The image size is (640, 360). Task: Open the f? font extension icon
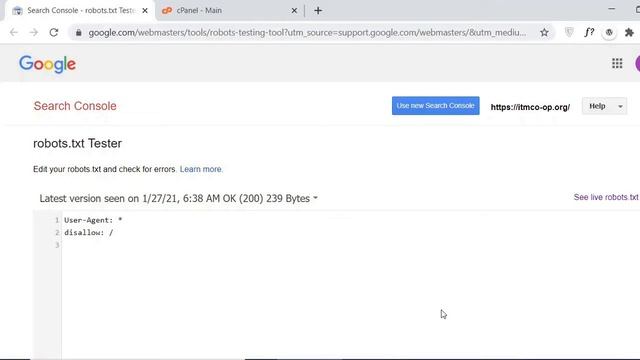(589, 32)
